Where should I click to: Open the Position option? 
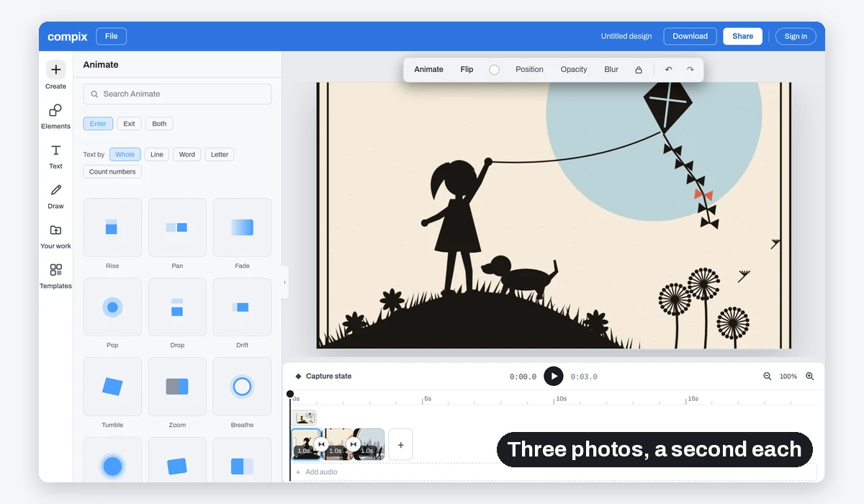(x=529, y=70)
